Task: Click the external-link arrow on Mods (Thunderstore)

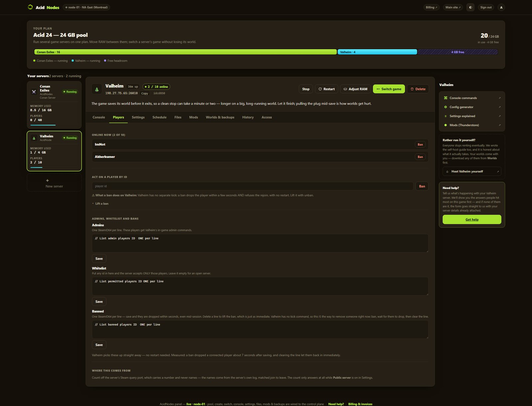Action: 499,125
